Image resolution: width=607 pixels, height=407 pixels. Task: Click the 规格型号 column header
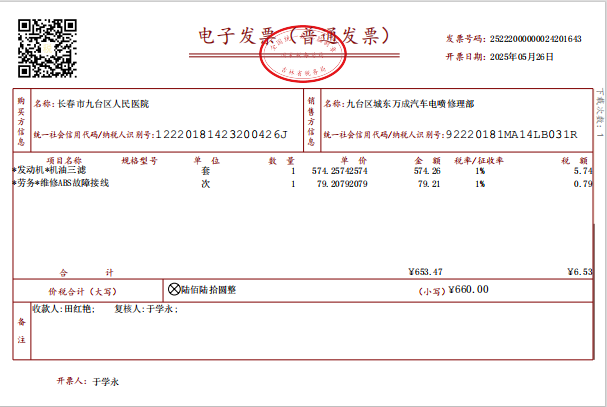139,161
